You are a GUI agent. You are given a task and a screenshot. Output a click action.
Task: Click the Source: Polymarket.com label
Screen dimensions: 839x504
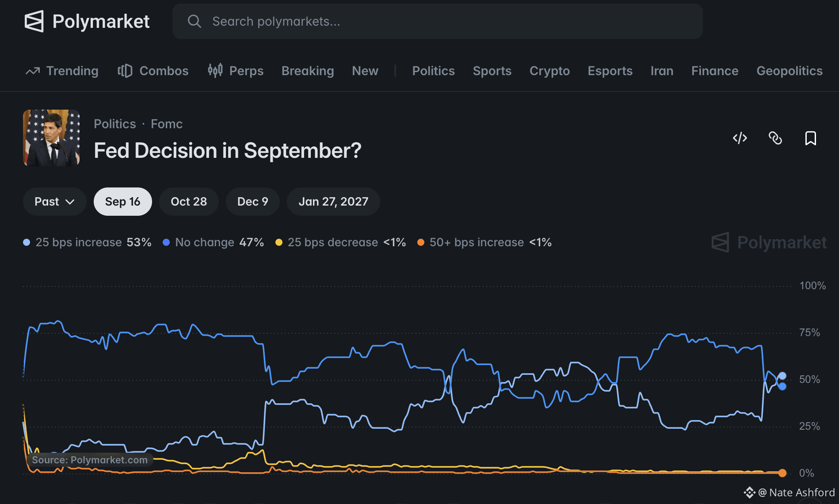coord(90,460)
